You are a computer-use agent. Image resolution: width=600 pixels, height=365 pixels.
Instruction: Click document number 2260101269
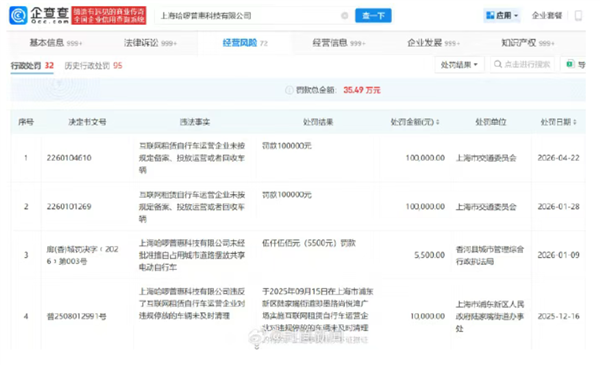69,207
